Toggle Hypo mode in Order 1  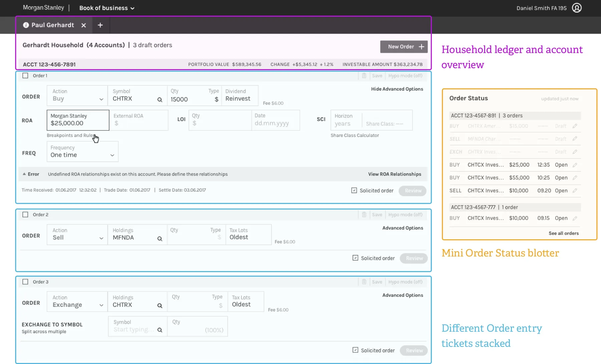[405, 76]
